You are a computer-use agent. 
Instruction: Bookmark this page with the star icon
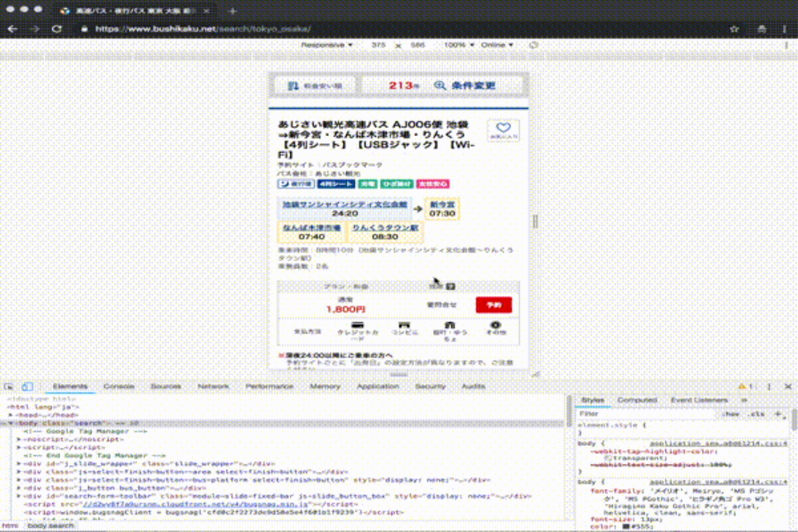click(734, 29)
